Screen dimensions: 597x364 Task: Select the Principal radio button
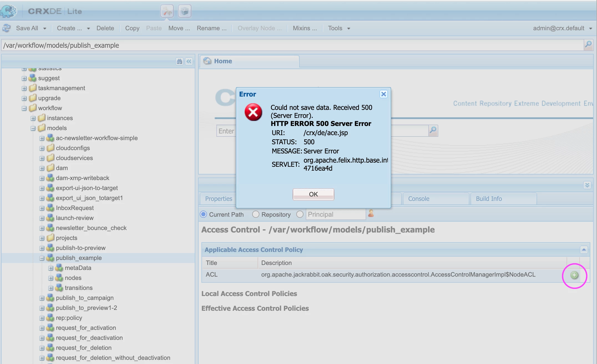(x=300, y=214)
